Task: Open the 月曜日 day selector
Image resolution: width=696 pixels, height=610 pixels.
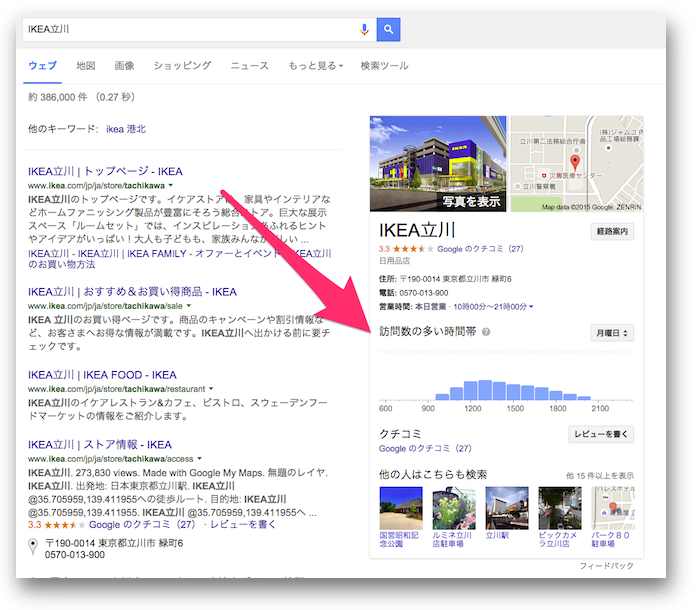Action: click(x=612, y=333)
